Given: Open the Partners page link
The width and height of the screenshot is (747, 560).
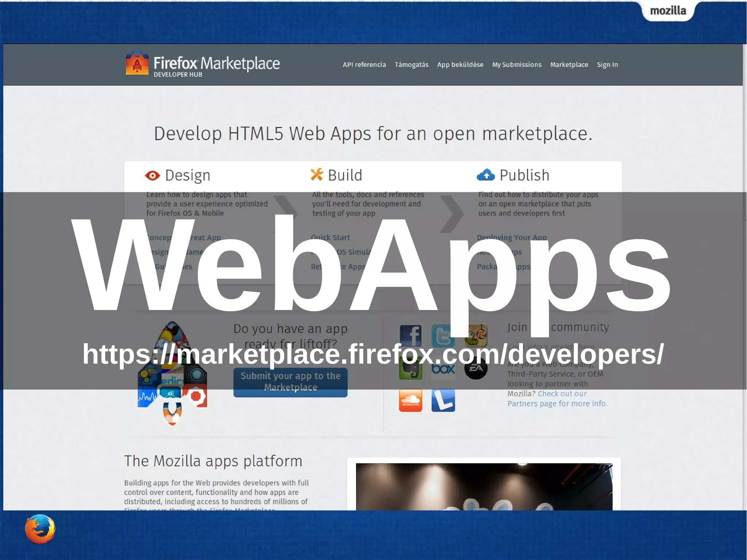Looking at the screenshot, I should coord(557,399).
